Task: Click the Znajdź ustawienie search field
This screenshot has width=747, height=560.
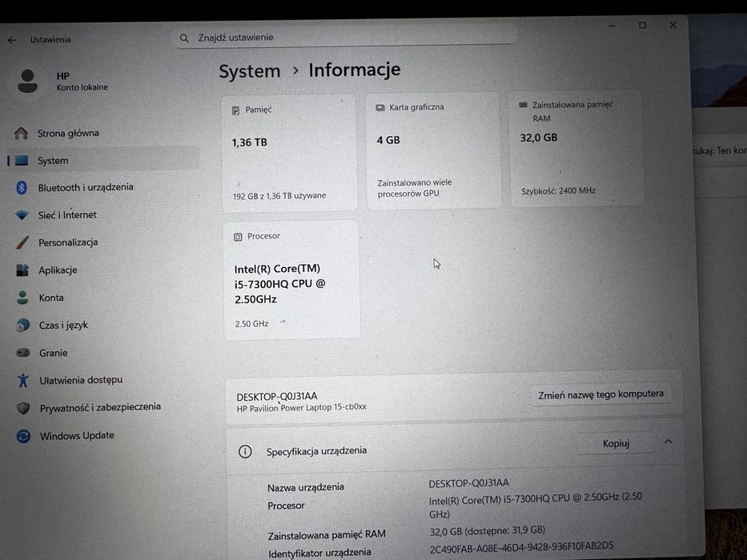Action: pyautogui.click(x=344, y=38)
